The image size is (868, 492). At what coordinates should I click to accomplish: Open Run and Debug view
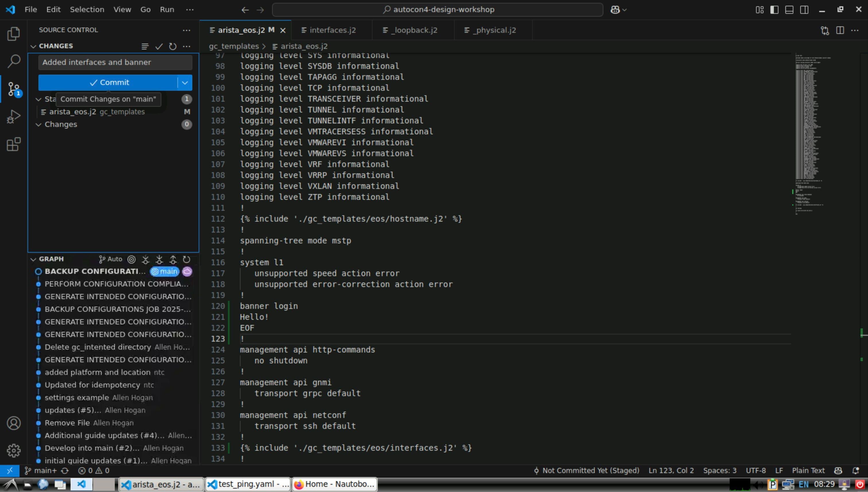[13, 117]
